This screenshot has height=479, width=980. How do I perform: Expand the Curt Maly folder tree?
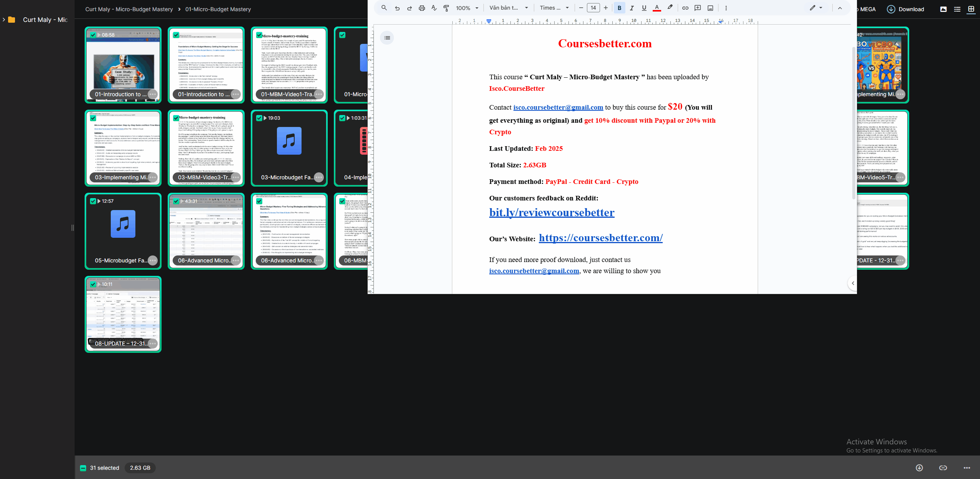coord(4,20)
